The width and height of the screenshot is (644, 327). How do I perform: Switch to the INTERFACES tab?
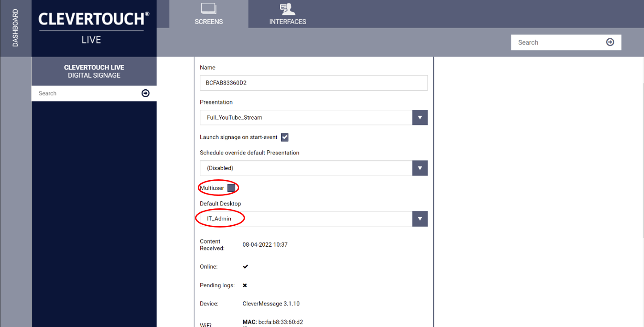287,14
